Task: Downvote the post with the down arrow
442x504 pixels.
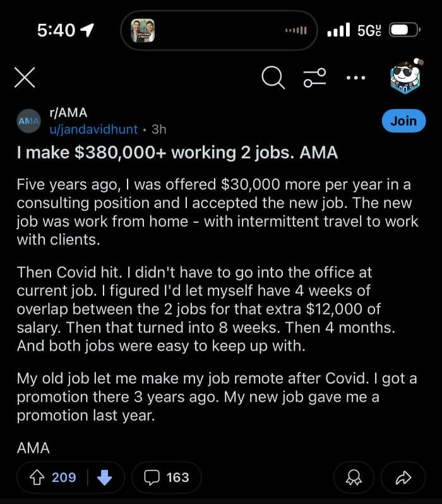Action: [x=104, y=477]
